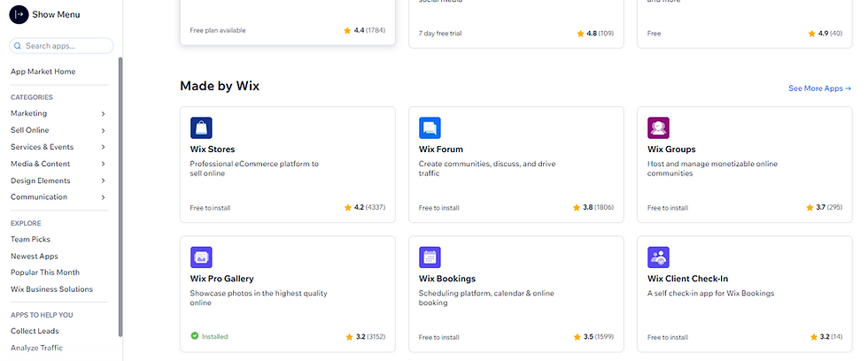This screenshot has height=361, width=868.
Task: Click the star beside the 3.2 (3152) rating
Action: click(349, 337)
